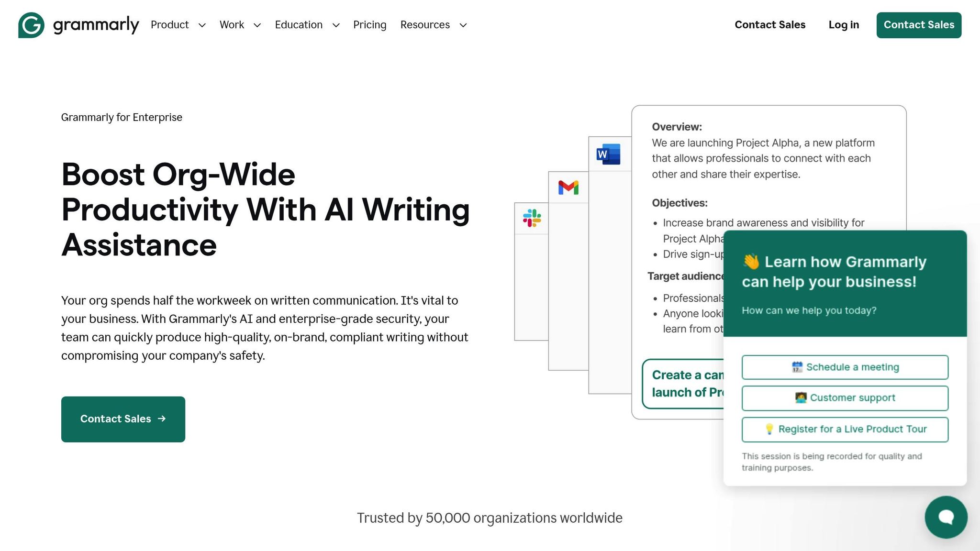This screenshot has width=980, height=551.
Task: Click the green Contact Sales header button
Action: (x=919, y=25)
